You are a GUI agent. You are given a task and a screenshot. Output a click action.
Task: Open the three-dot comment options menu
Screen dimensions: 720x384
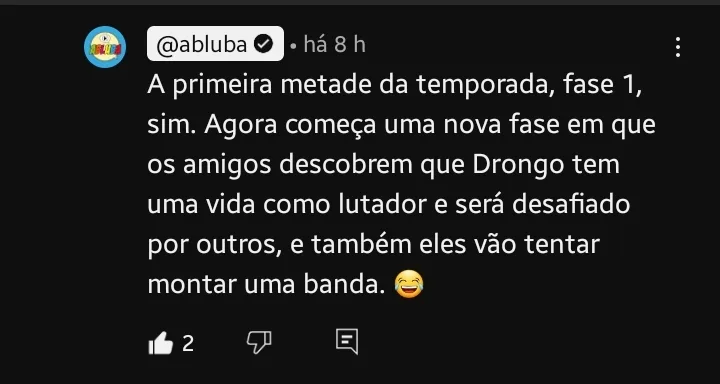[678, 47]
